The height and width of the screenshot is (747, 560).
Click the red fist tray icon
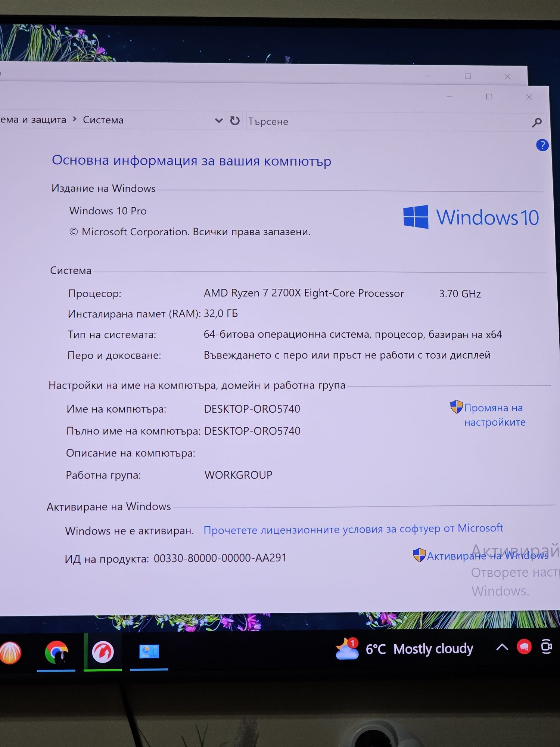524,647
